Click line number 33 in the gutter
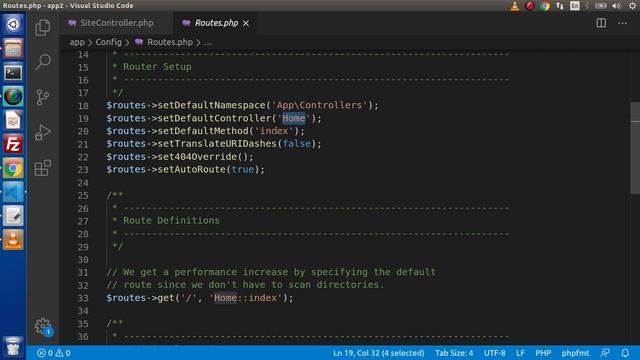The height and width of the screenshot is (360, 640). click(83, 298)
